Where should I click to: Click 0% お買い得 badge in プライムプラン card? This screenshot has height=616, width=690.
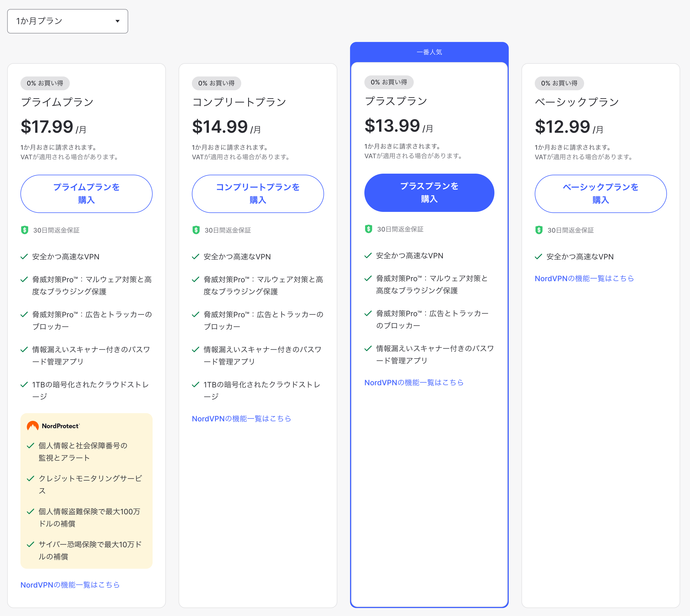(45, 83)
